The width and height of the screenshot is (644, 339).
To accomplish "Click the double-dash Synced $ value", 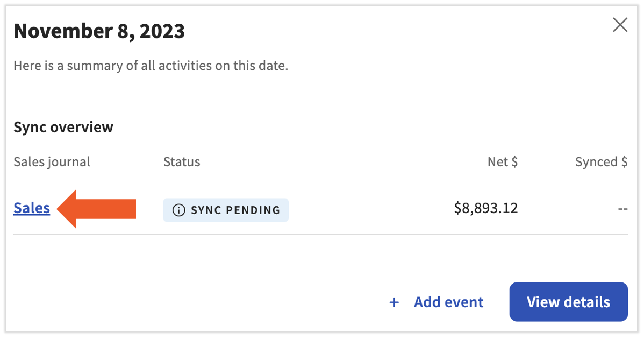I will 622,209.
